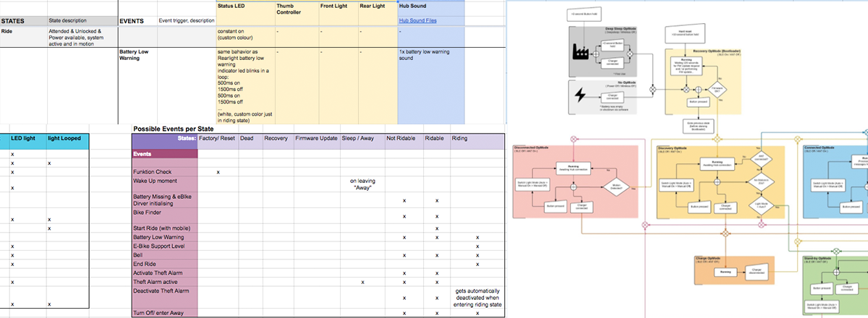Image resolution: width=868 pixels, height=318 pixels.
Task: Open the Hub Sound Files link
Action: coord(422,21)
